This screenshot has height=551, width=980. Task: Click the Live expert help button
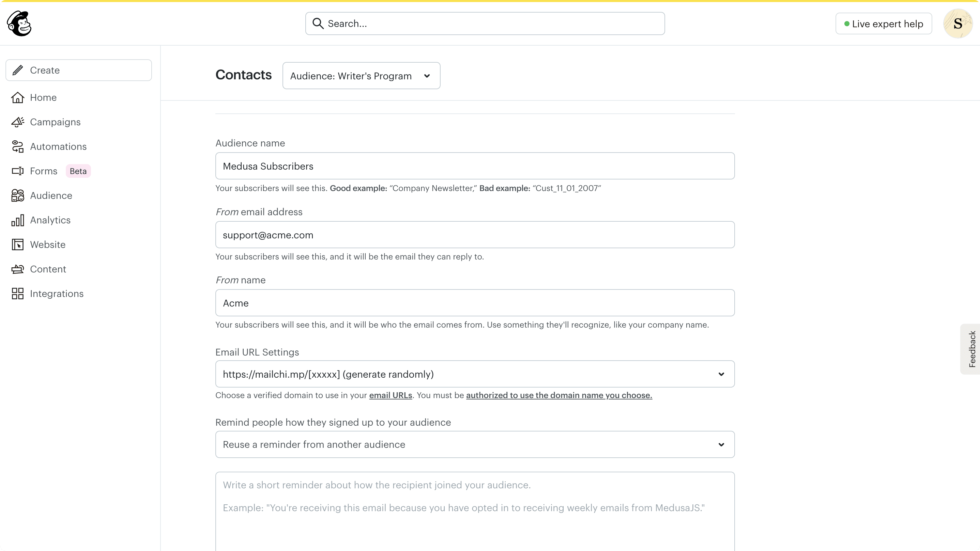(883, 23)
